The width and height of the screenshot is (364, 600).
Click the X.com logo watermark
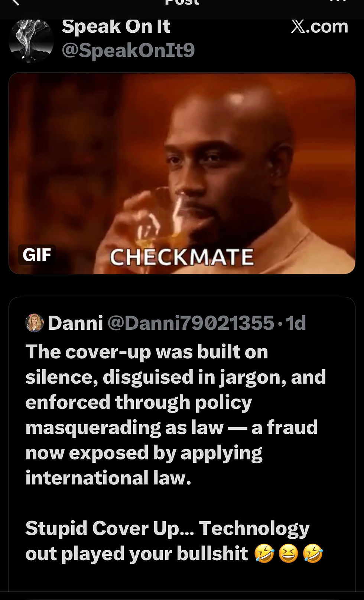(x=319, y=26)
